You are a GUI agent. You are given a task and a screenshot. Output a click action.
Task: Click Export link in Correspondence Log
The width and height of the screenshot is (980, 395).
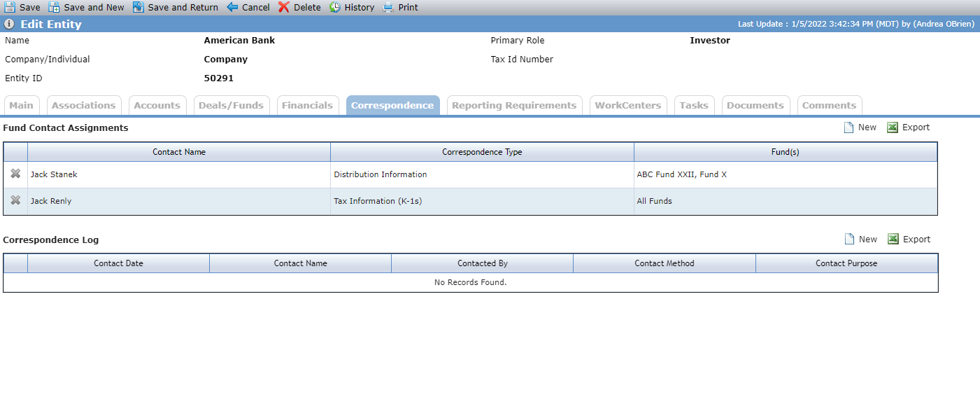pos(917,239)
